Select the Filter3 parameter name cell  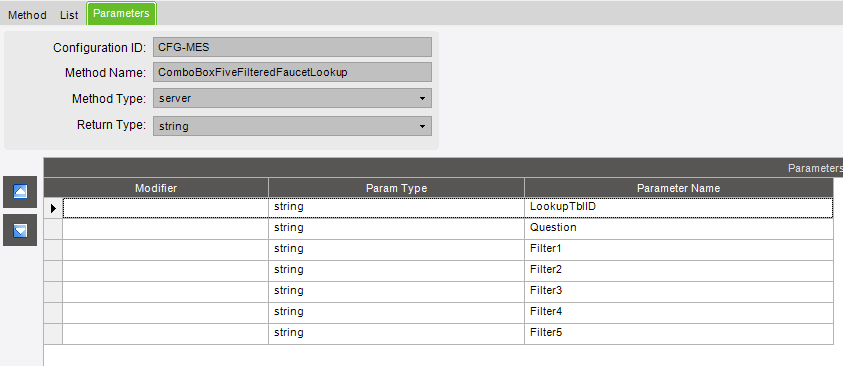679,292
